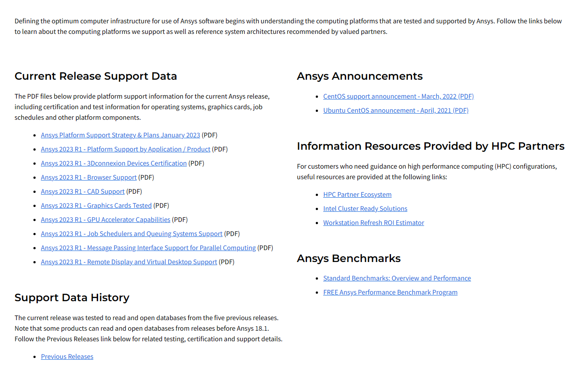The height and width of the screenshot is (380, 588).
Task: Click the intro sentence starting 'Defining the optimum computer infrastructure'
Action: (x=288, y=26)
